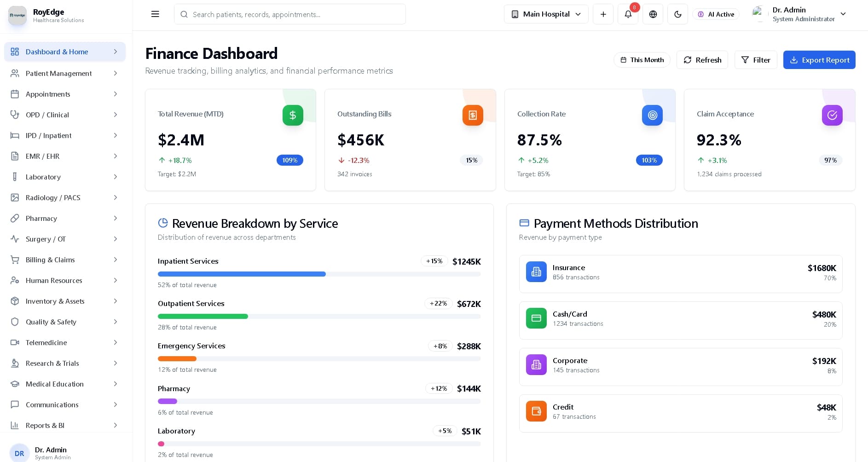Open Communications menu item
The width and height of the screenshot is (868, 462).
pyautogui.click(x=65, y=404)
